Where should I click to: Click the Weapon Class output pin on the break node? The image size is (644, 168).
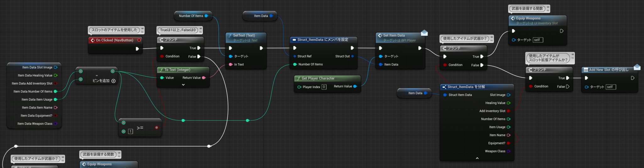508,151
